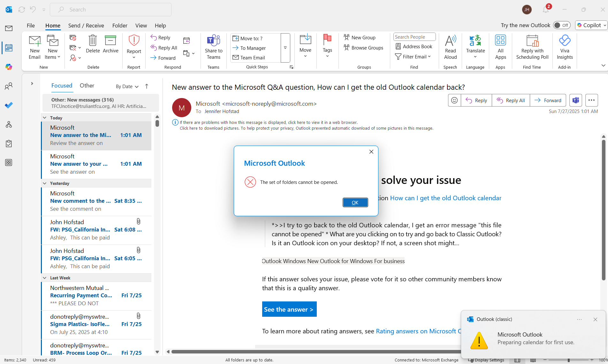The image size is (608, 364).
Task: Toggle sort order arrow in message list
Action: tap(147, 86)
